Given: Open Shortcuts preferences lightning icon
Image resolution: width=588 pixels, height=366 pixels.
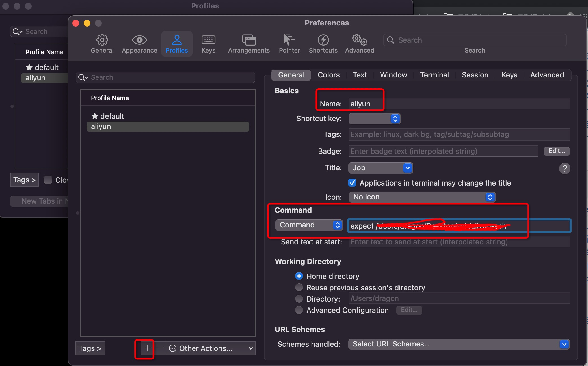Looking at the screenshot, I should click(x=323, y=40).
